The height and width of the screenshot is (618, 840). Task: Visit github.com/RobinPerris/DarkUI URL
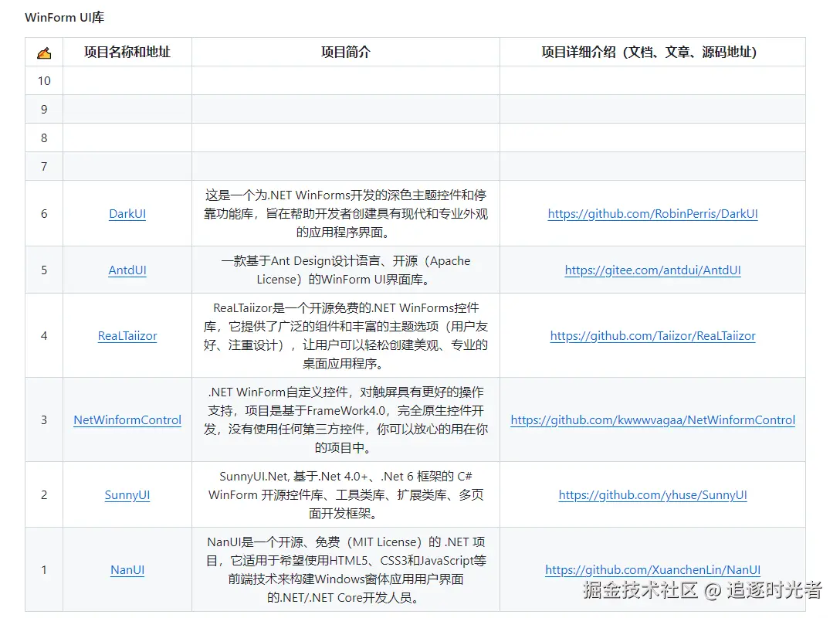click(x=652, y=214)
